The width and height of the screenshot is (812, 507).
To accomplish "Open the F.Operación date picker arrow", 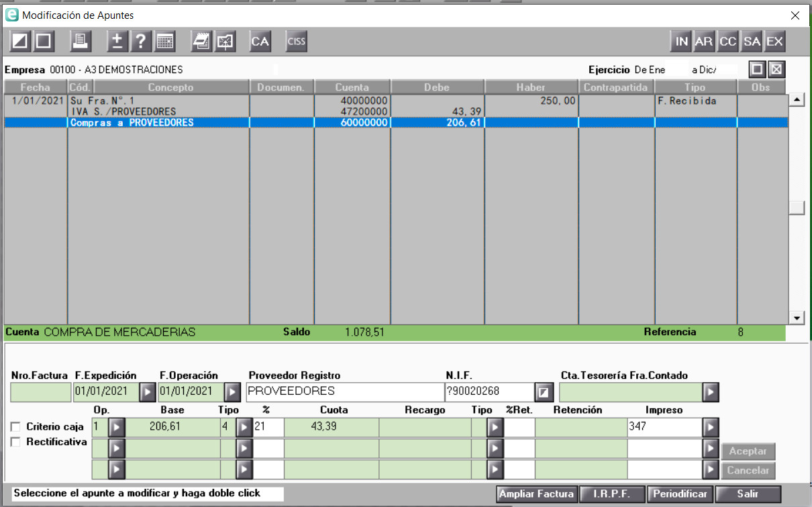I will 232,391.
